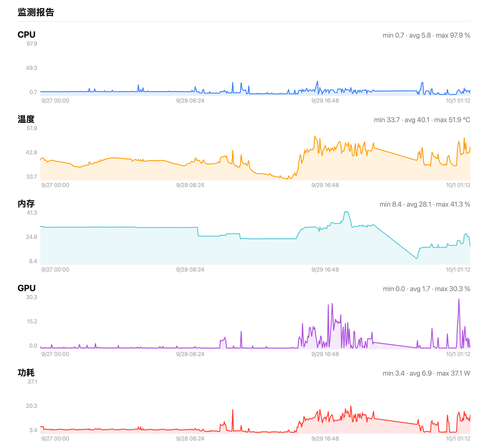
Task: Click '9/28 08:24' under the 功耗 chart
Action: coord(190,439)
